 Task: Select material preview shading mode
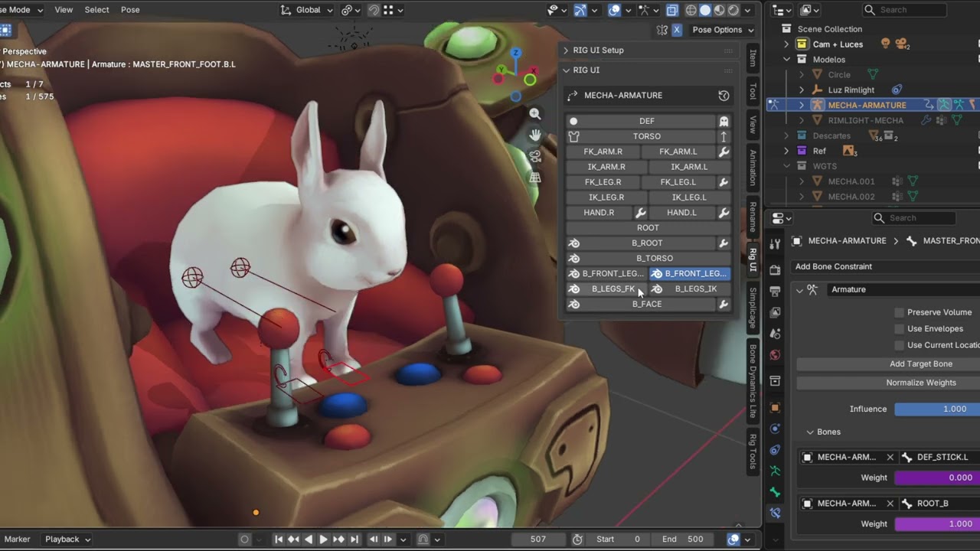coord(719,10)
